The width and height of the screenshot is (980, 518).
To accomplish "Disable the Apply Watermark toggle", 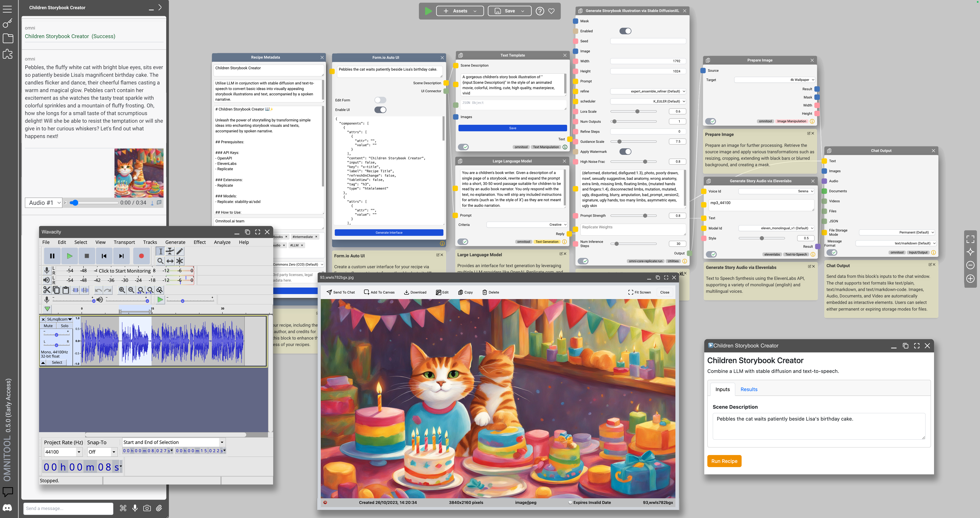I will pos(625,151).
